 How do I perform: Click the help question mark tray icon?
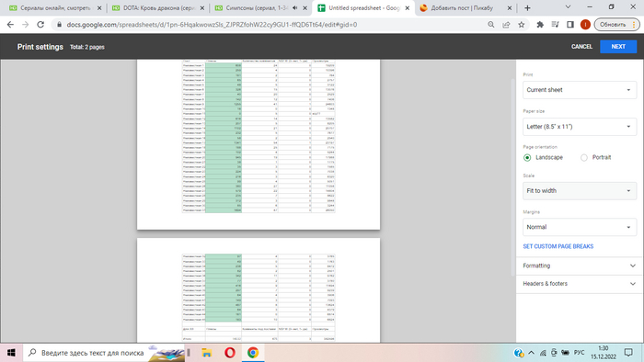tap(518, 353)
